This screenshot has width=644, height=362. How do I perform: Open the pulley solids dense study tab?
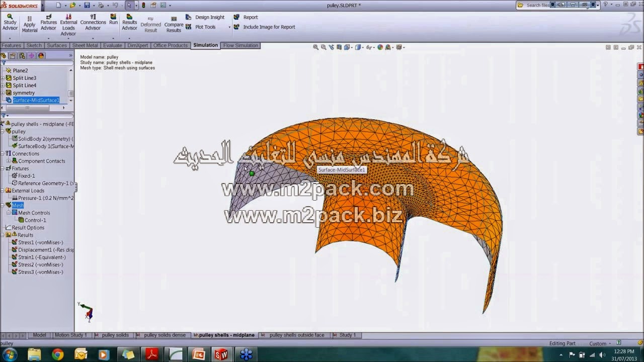165,335
